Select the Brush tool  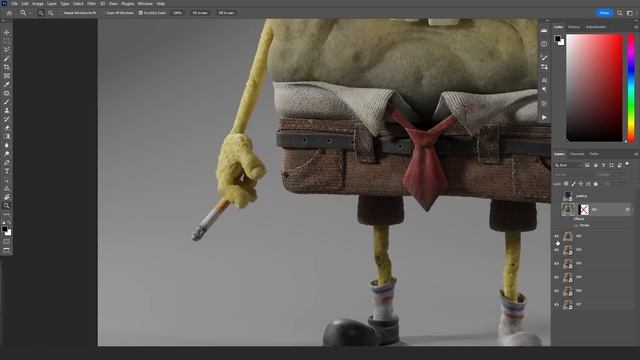tap(7, 102)
